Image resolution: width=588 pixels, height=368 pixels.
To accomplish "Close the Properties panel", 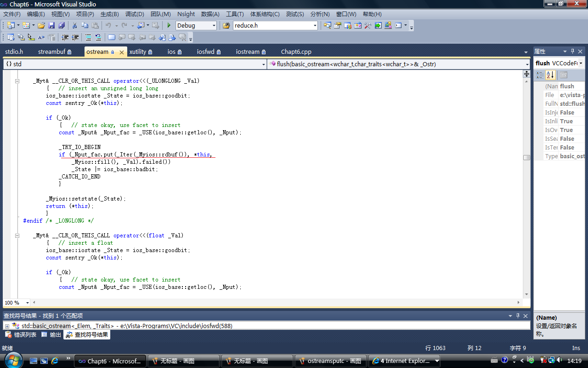I will click(x=581, y=52).
